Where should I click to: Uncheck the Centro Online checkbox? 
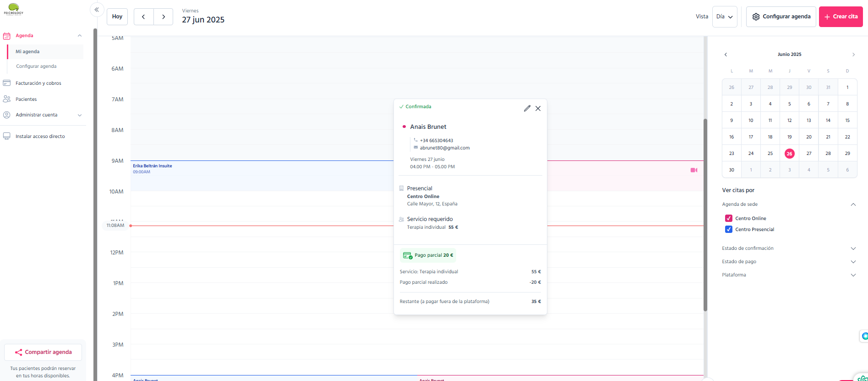coord(728,218)
